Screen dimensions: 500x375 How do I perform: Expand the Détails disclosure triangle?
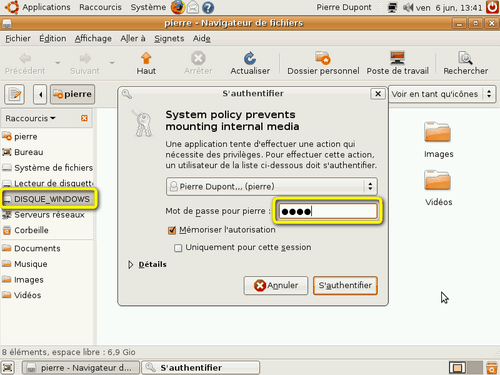point(130,265)
